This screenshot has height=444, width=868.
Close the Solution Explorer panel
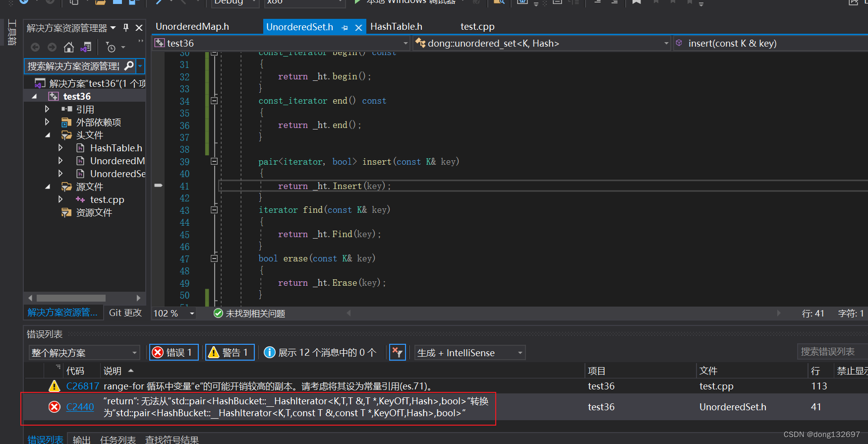point(139,28)
